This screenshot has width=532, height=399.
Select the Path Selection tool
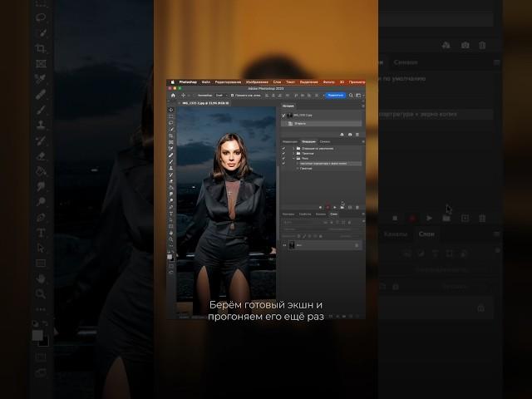[x=170, y=219]
